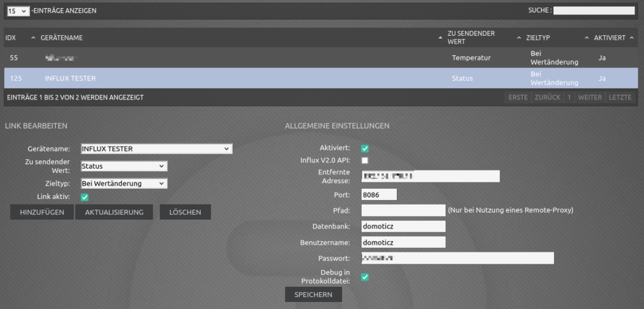Open the Zieltyp dropdown
The image size is (644, 309).
click(x=123, y=184)
